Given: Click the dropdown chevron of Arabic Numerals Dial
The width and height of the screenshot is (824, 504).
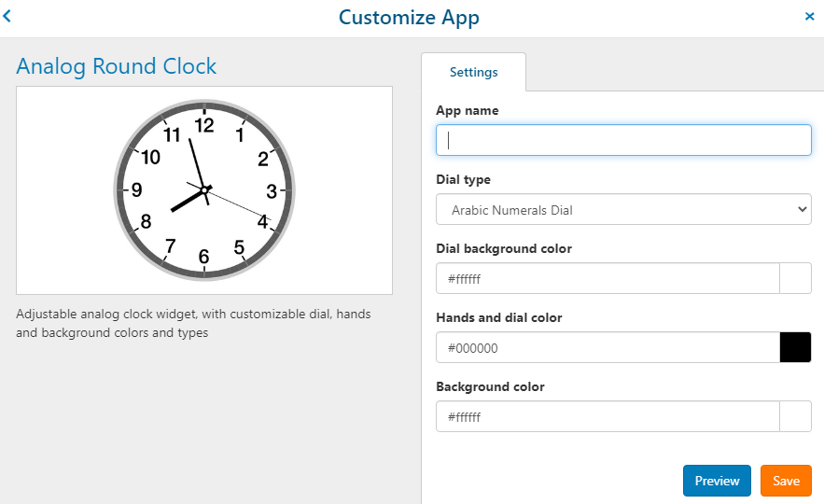Looking at the screenshot, I should point(802,209).
